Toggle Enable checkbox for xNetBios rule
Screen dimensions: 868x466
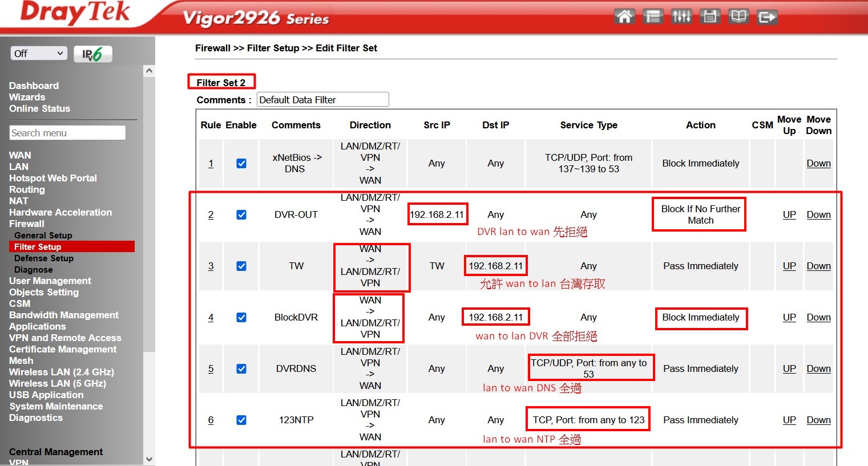pos(241,164)
